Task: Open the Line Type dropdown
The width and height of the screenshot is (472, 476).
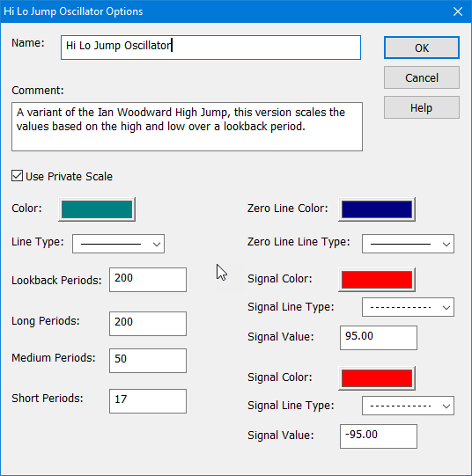Action: coord(119,244)
